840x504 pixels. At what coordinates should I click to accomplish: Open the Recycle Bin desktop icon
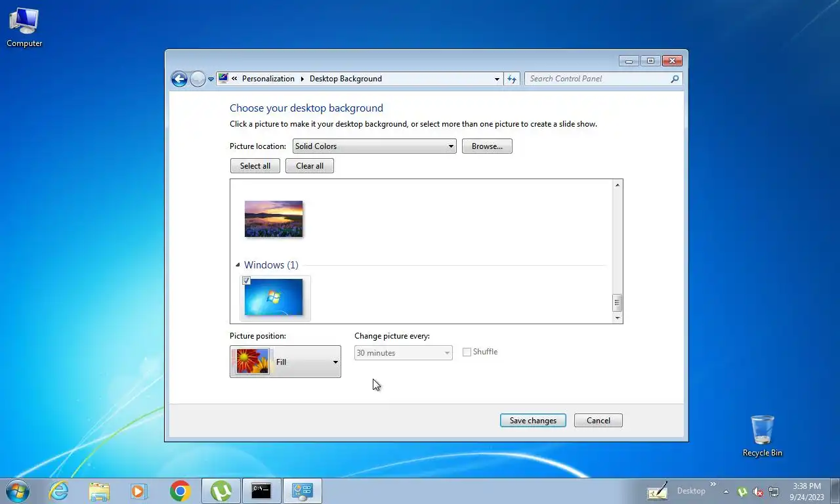tap(762, 436)
